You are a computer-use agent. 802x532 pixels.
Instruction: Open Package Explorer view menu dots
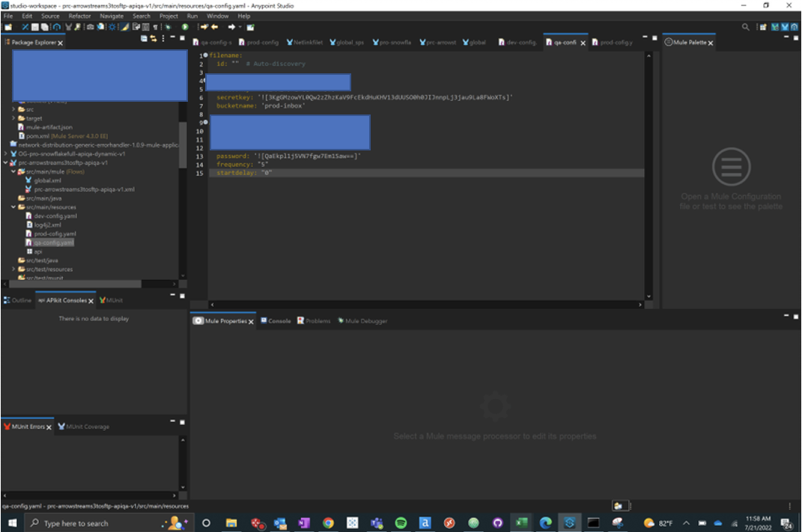coord(163,38)
